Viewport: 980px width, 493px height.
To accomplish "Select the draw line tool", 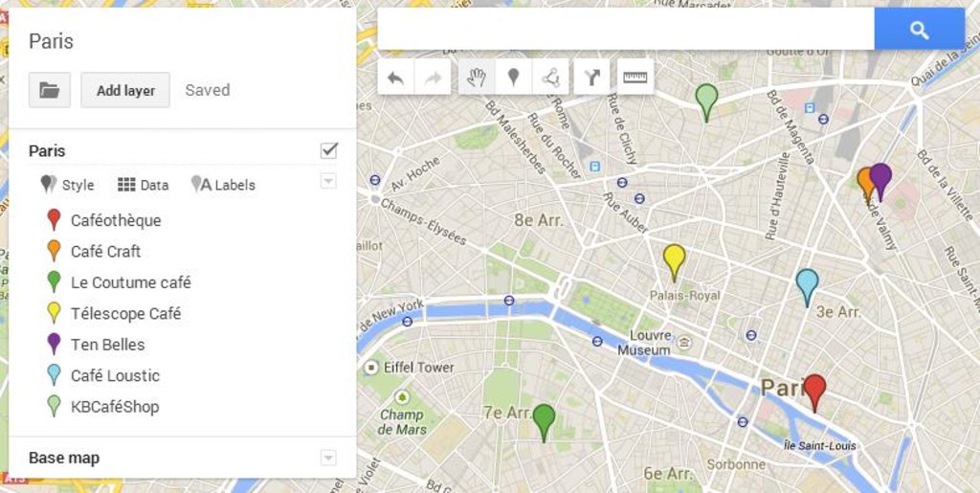I will (x=550, y=77).
